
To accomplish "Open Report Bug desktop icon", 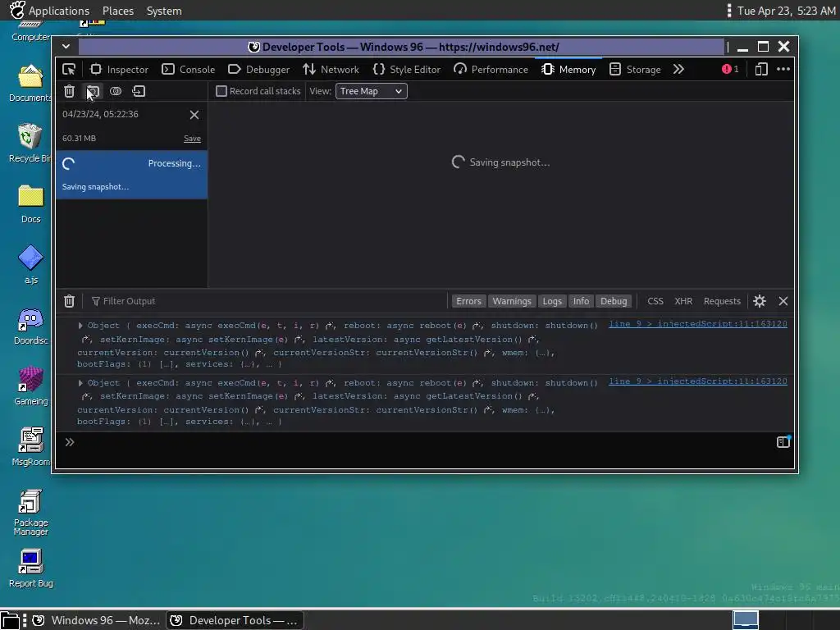I will pos(30,568).
